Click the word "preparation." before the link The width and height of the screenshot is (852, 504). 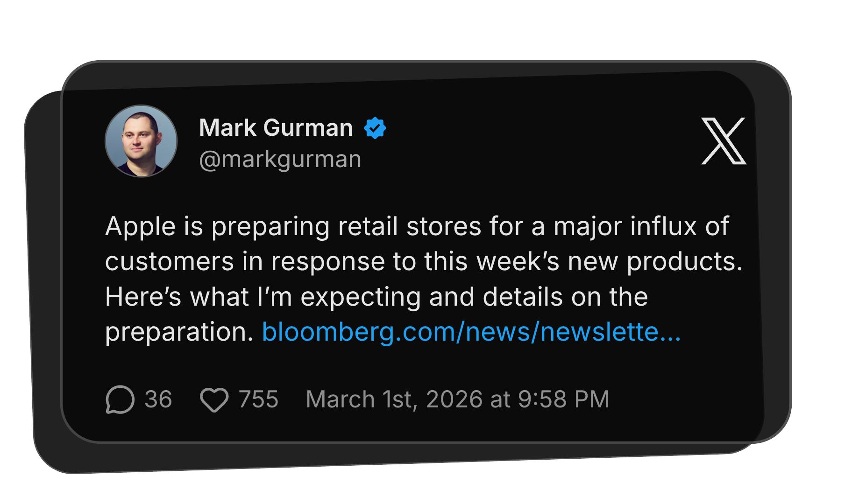point(179,332)
